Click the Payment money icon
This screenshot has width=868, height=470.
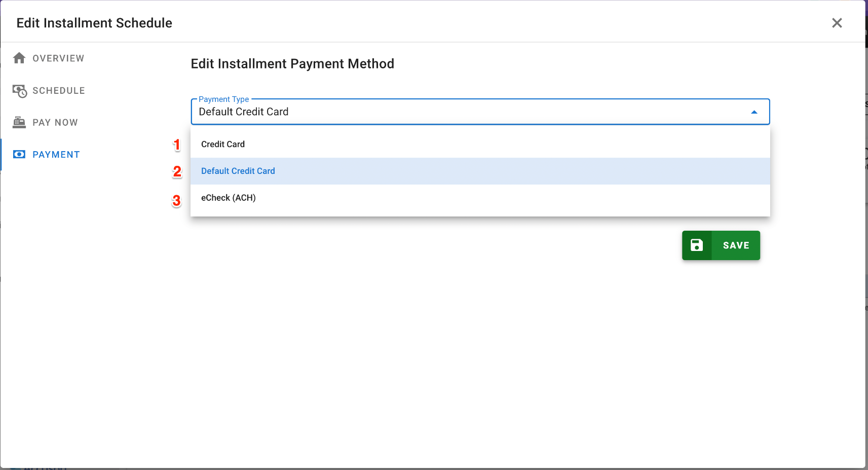point(19,154)
